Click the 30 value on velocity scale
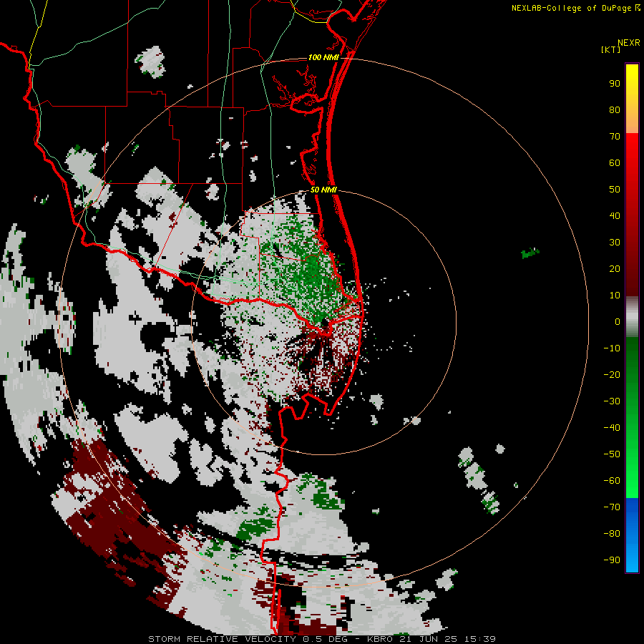This screenshot has width=644, height=644. (615, 243)
